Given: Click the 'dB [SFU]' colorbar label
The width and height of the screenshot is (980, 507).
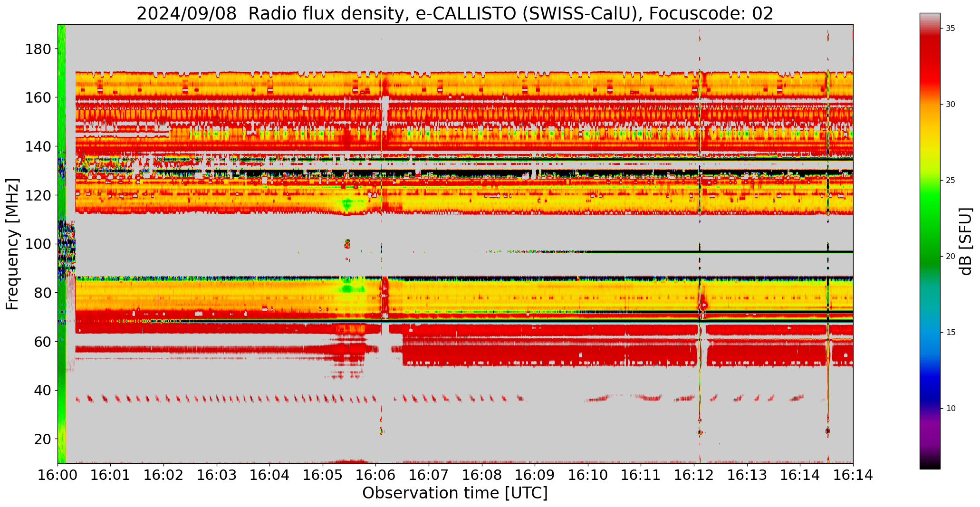Looking at the screenshot, I should pos(966,241).
